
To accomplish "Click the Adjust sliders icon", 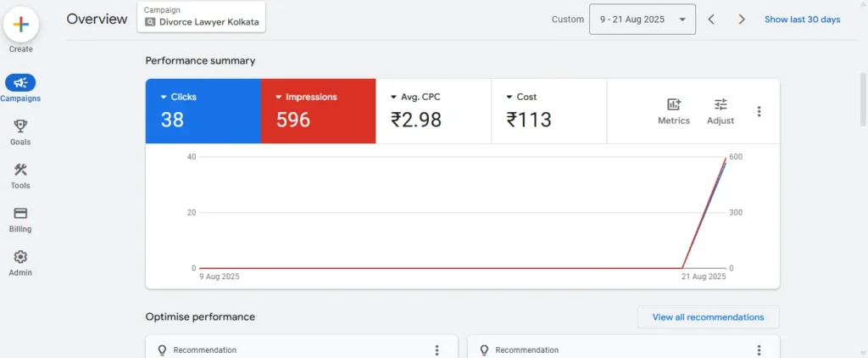I will (721, 104).
